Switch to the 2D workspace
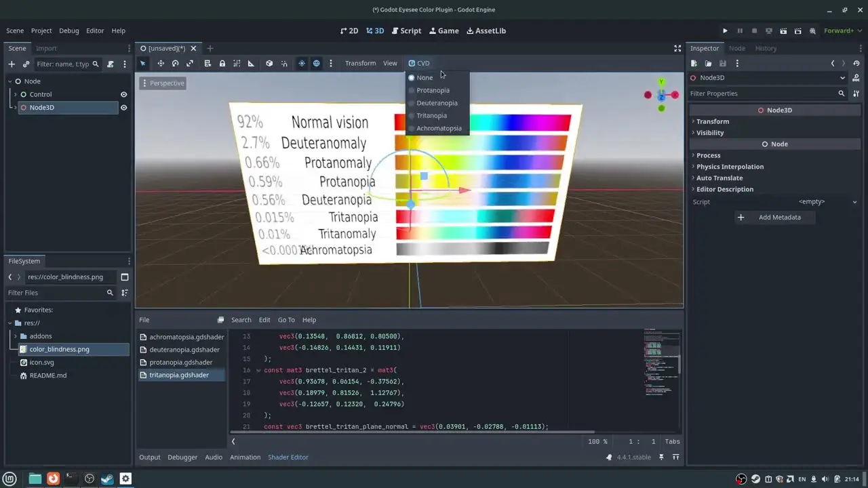 pyautogui.click(x=349, y=30)
